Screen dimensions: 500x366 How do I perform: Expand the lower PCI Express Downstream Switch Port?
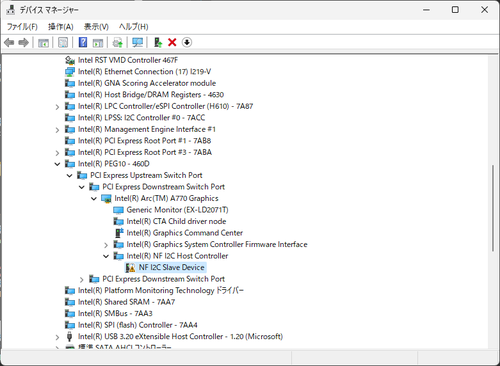click(82, 280)
